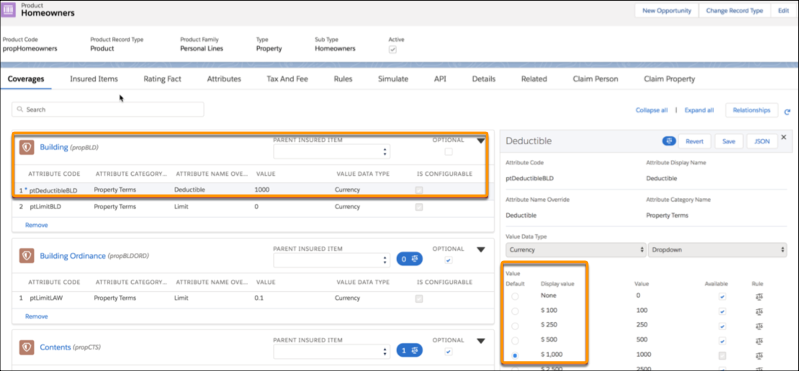Toggle Is Configurable for ptLimitBLD

[x=419, y=207]
